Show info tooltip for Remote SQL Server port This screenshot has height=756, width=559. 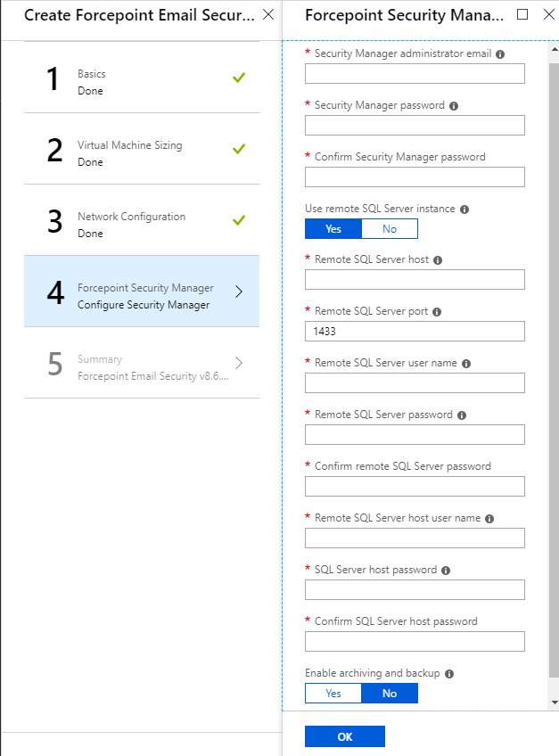[437, 312]
